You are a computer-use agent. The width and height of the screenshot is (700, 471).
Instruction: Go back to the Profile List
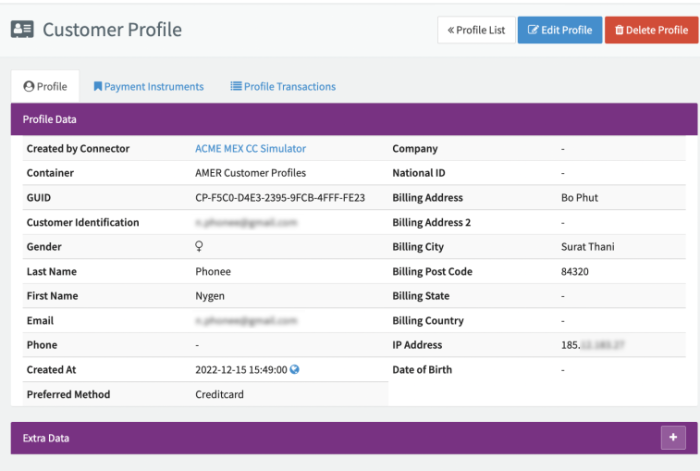[x=476, y=30]
